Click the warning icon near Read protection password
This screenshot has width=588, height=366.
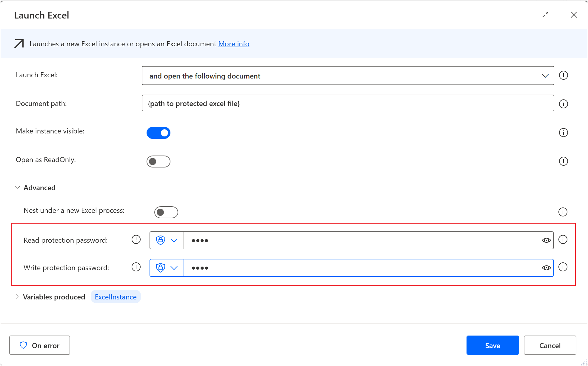click(x=136, y=239)
